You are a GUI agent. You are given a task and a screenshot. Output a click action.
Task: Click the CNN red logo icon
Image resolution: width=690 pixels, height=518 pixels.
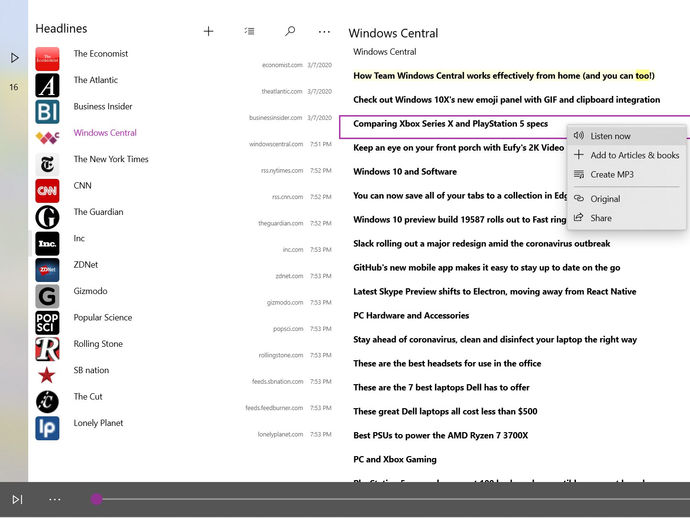(47, 191)
